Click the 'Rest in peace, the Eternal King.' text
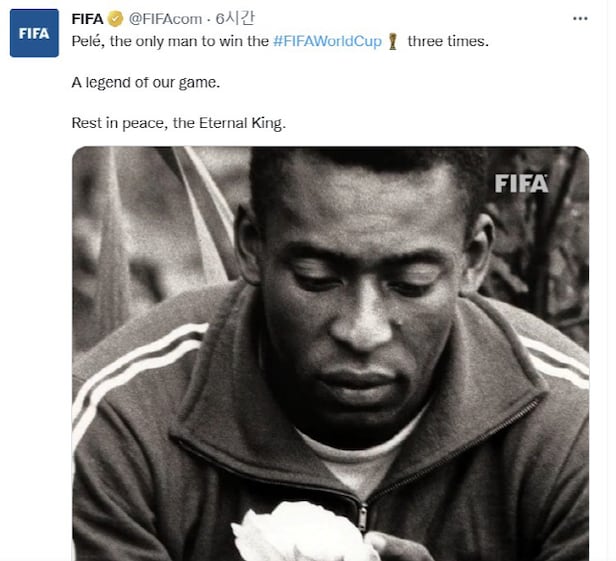Viewport: 616px width, 561px height. tap(179, 123)
